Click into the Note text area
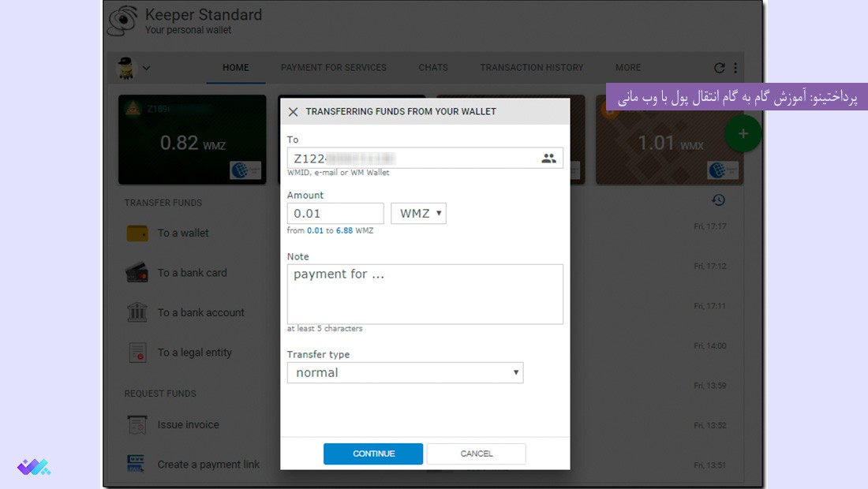Screen dimensions: 868x489 click(425, 294)
